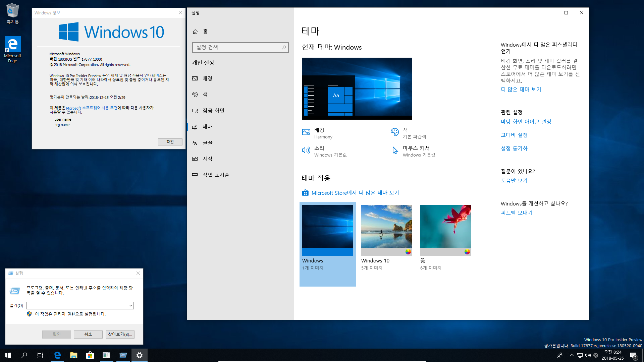Show hidden tray icons chevron
644x362 pixels.
[x=572, y=355]
